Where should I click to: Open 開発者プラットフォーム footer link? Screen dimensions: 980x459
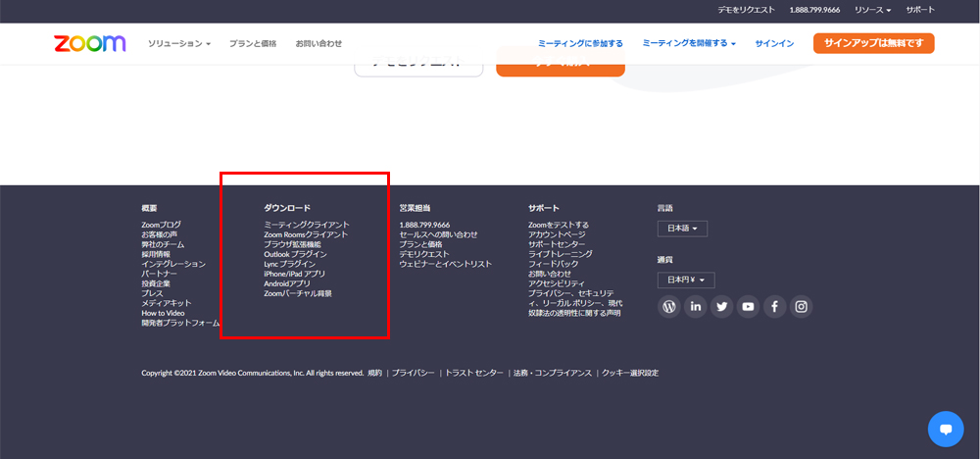click(180, 323)
